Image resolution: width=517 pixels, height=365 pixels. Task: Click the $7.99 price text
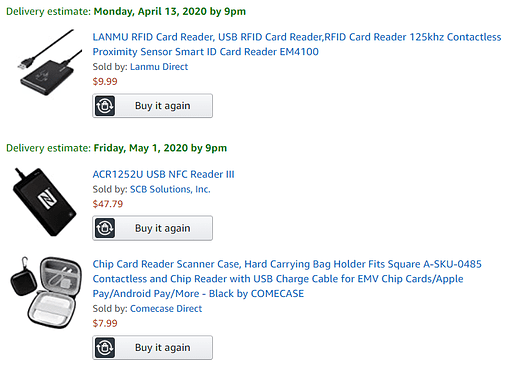tap(105, 323)
